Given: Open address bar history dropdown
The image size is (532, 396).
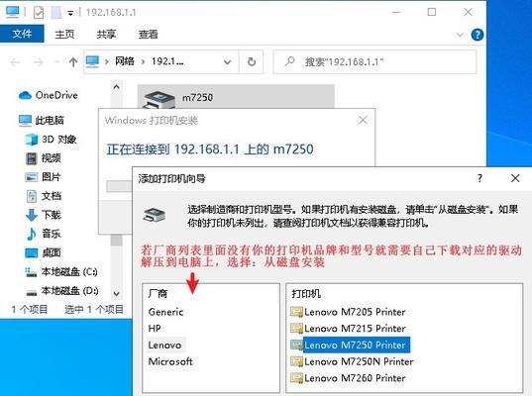Looking at the screenshot, I should pyautogui.click(x=227, y=62).
